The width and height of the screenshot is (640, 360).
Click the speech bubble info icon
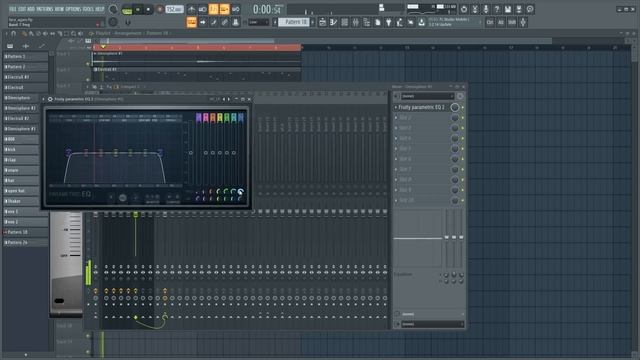click(x=530, y=9)
